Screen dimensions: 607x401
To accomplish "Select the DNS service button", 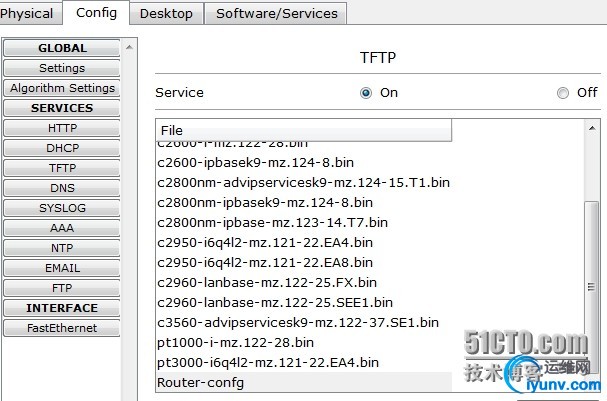I will 62,188.
